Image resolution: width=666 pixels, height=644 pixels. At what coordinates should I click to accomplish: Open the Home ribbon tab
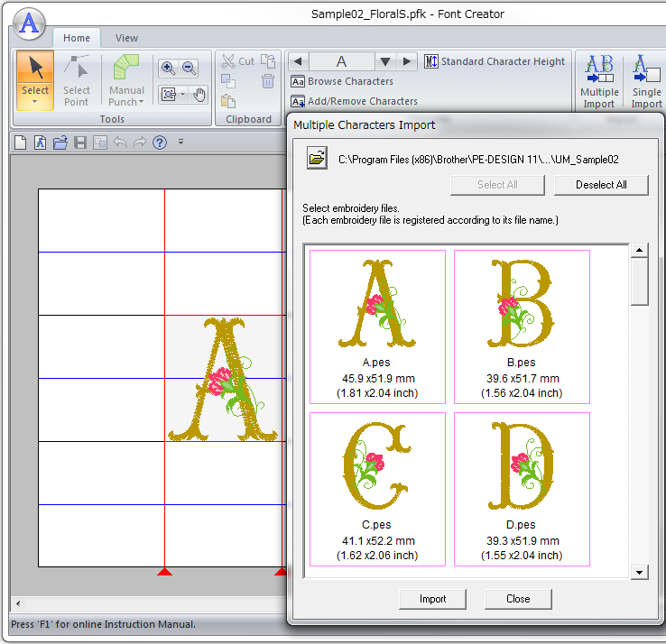point(77,38)
